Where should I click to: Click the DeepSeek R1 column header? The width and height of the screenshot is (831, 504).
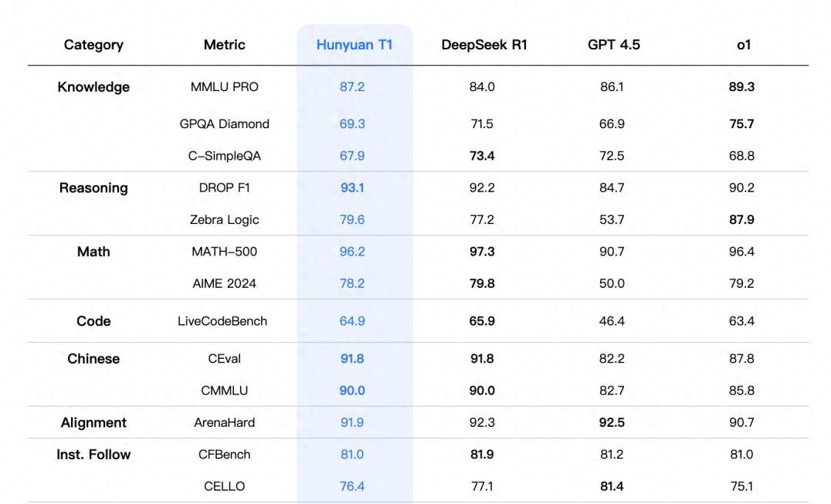(x=484, y=45)
